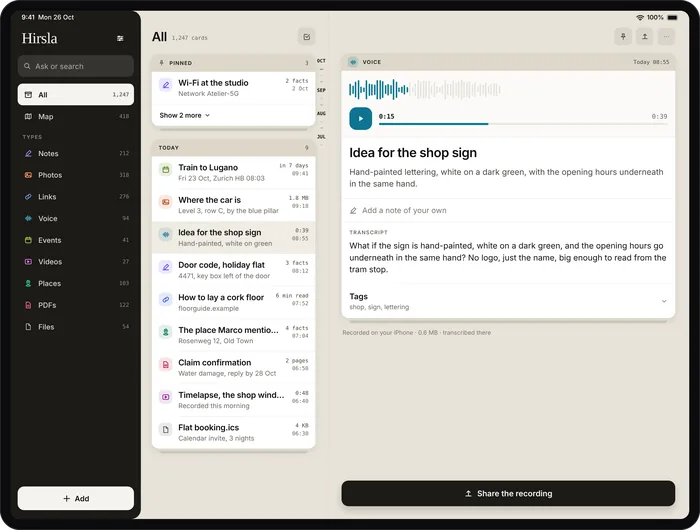700x530 pixels.
Task: Filter by Photos type
Action: (75, 175)
